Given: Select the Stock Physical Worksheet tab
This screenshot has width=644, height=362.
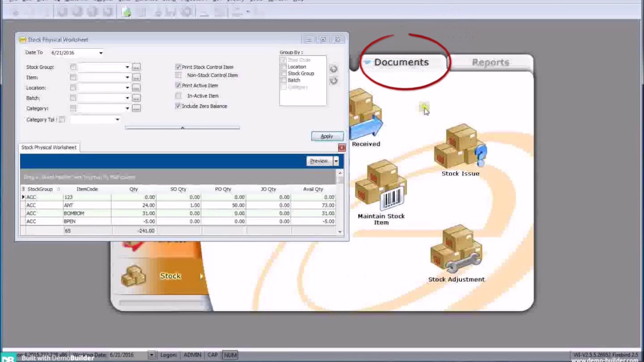Looking at the screenshot, I should click(49, 147).
